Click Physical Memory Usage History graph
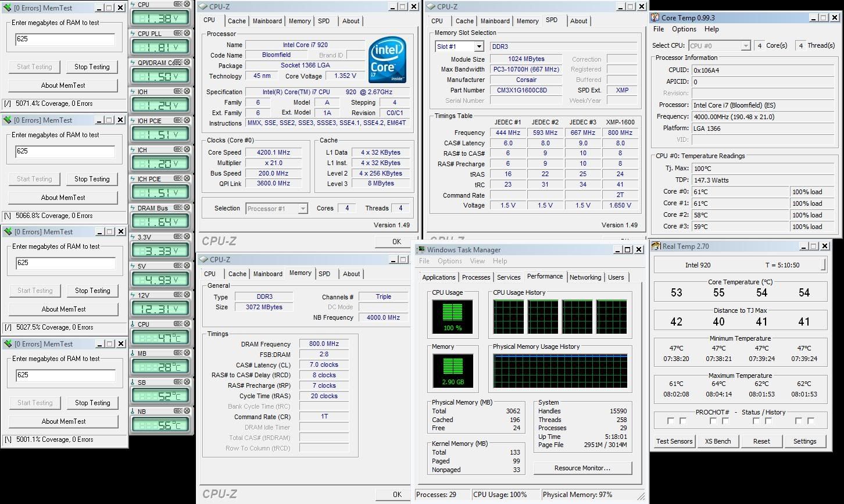 pos(560,371)
